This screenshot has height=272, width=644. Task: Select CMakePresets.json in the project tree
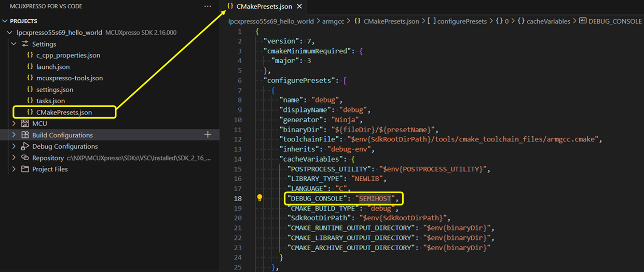(64, 112)
